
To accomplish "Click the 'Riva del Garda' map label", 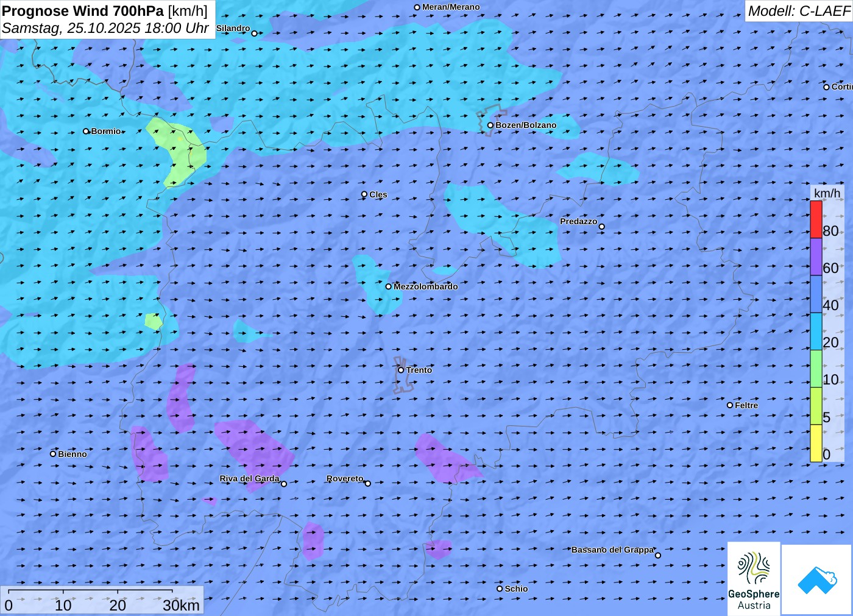I will click(250, 478).
